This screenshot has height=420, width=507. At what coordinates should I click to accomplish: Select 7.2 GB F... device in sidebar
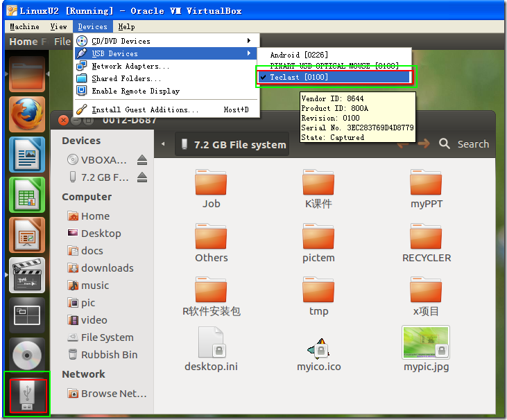point(99,177)
